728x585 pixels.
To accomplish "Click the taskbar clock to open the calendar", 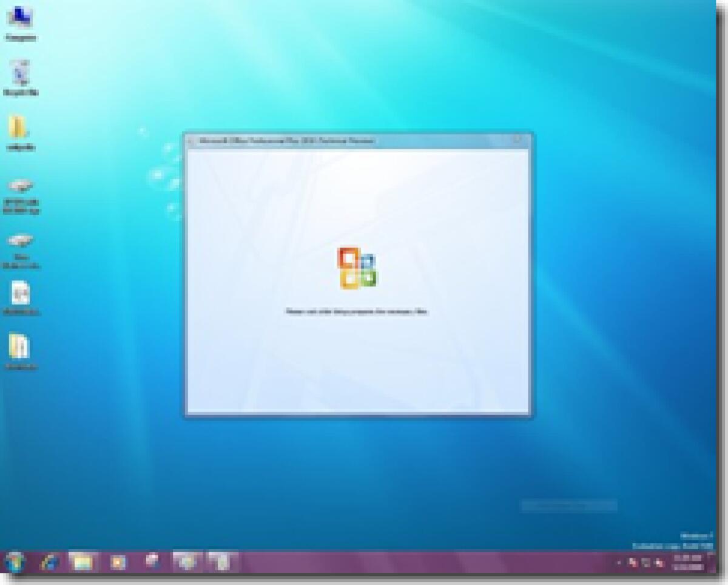I will [x=689, y=563].
